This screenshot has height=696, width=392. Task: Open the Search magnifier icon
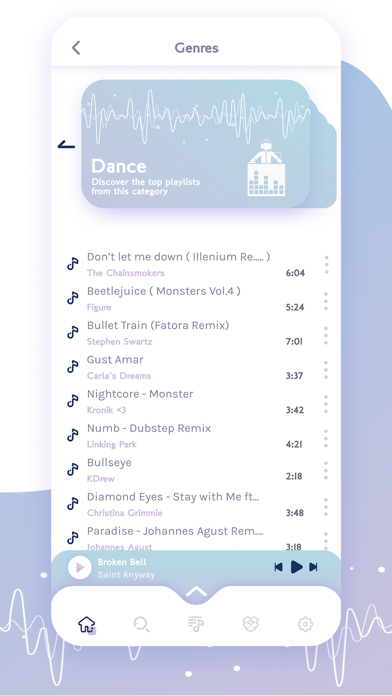coord(142,625)
